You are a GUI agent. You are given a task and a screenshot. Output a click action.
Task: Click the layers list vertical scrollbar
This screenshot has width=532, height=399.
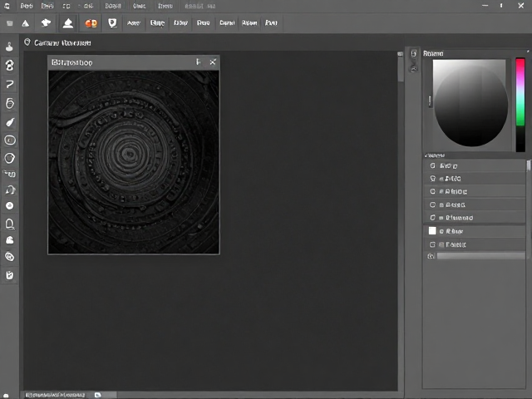(529, 165)
